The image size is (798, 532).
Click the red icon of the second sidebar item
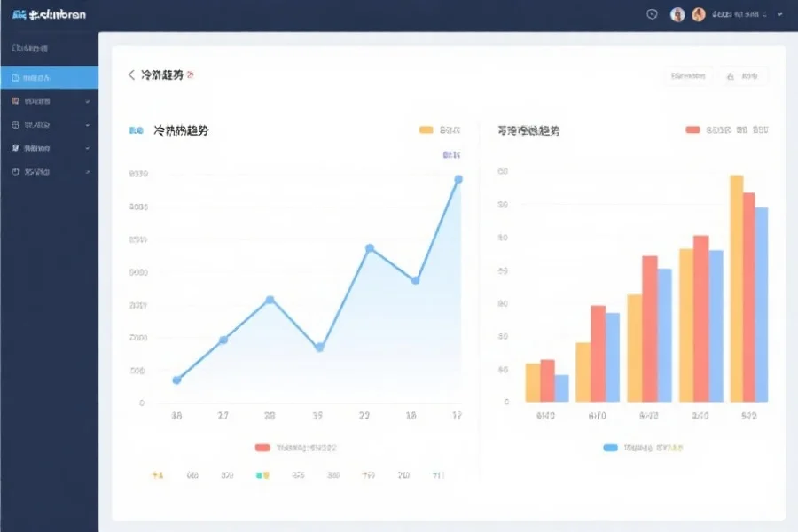(15, 102)
